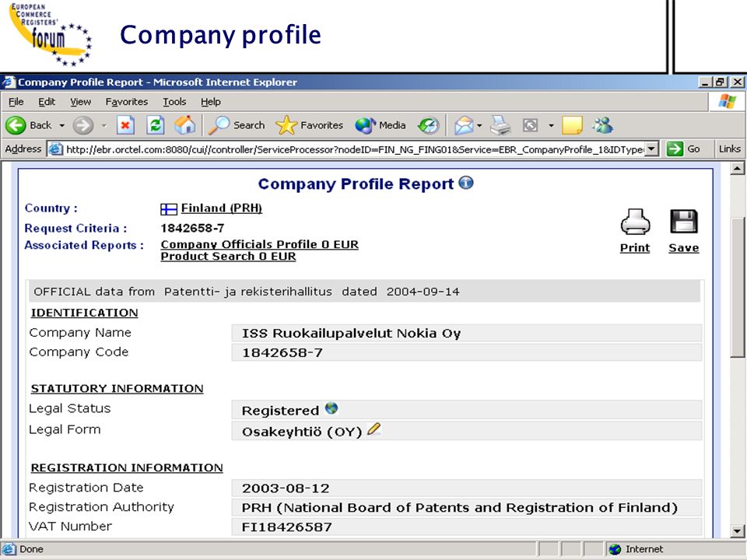The image size is (747, 560).
Task: Click the VAT Number value FI18426587
Action: point(287,527)
